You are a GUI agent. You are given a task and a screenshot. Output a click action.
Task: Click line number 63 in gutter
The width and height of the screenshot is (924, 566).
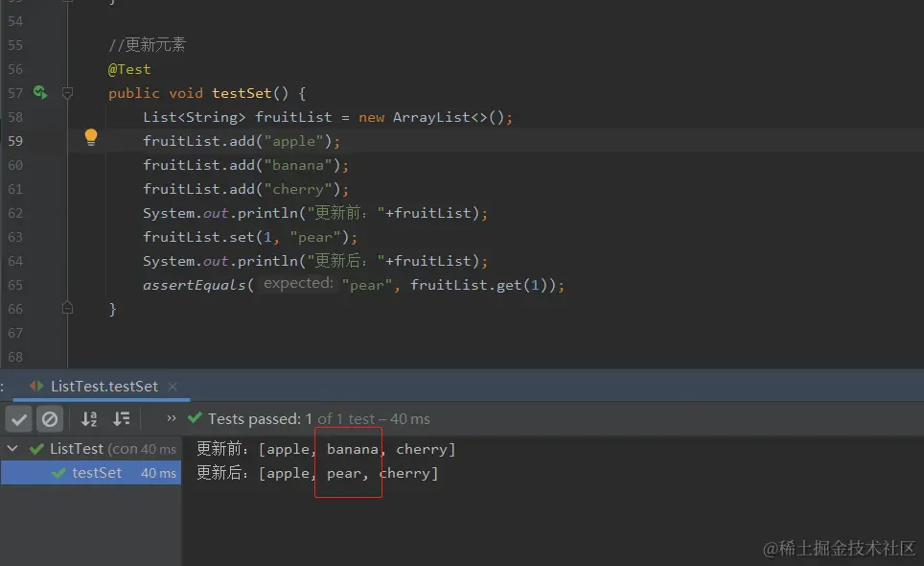point(15,237)
